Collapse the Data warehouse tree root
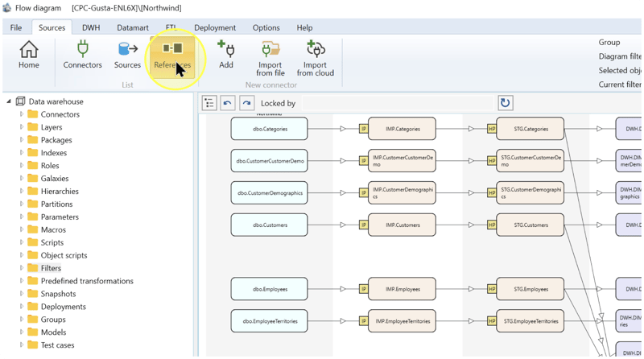 9,101
